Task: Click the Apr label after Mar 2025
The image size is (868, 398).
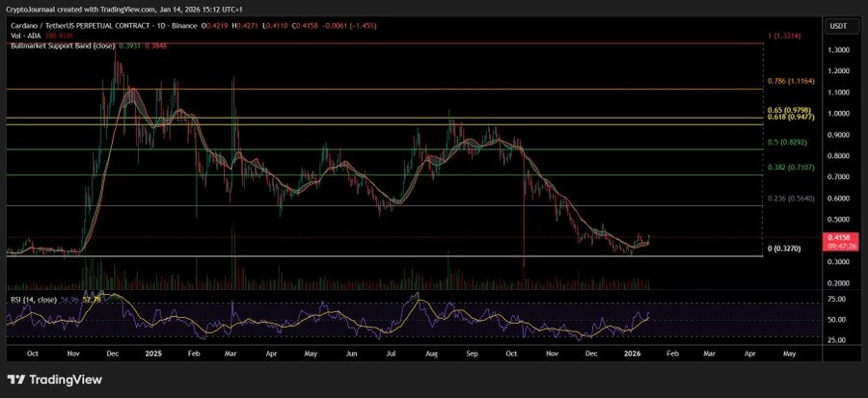Action: pyautogui.click(x=271, y=352)
